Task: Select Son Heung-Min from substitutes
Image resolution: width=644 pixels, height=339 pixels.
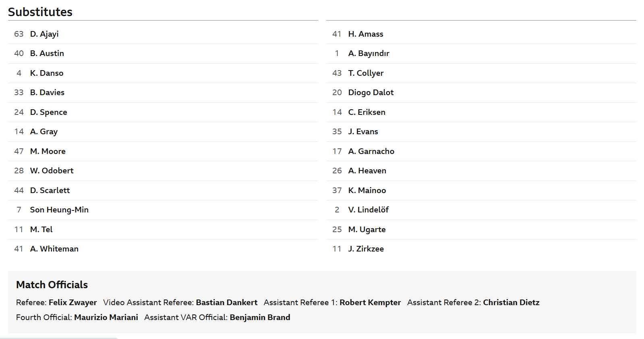Action: 59,210
